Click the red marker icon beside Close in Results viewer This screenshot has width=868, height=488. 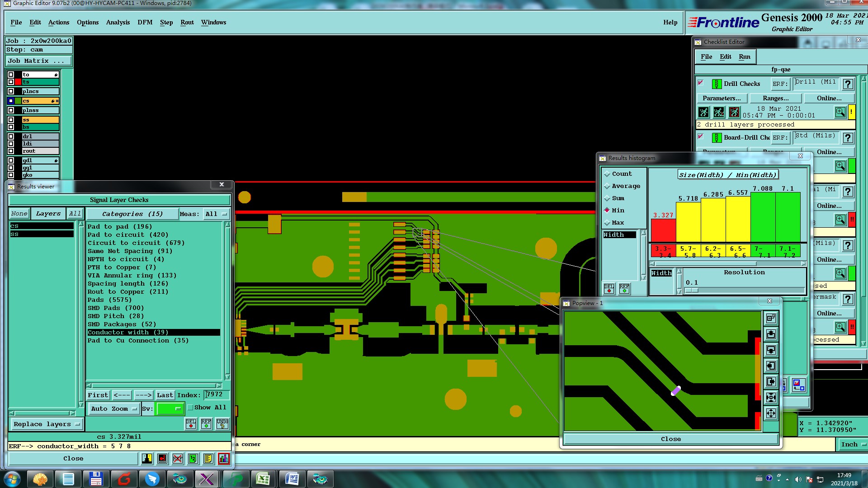162,459
